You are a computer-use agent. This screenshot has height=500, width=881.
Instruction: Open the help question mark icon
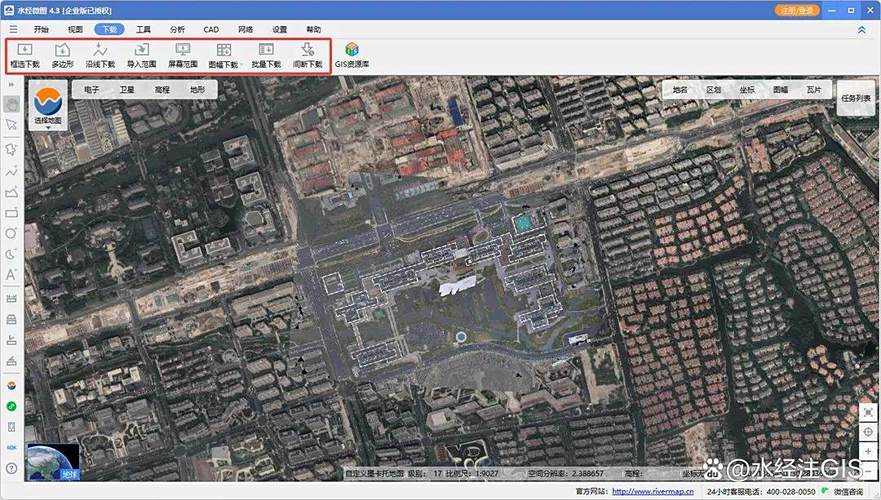11,468
